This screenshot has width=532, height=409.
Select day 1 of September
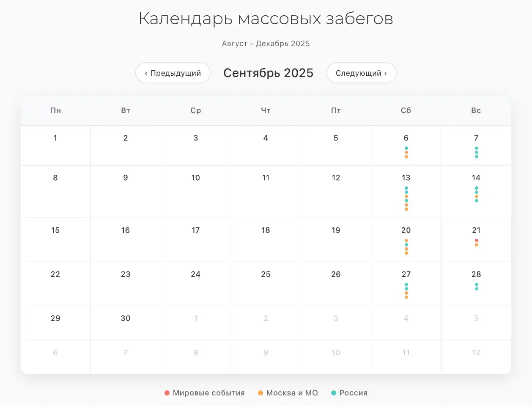[x=55, y=146]
